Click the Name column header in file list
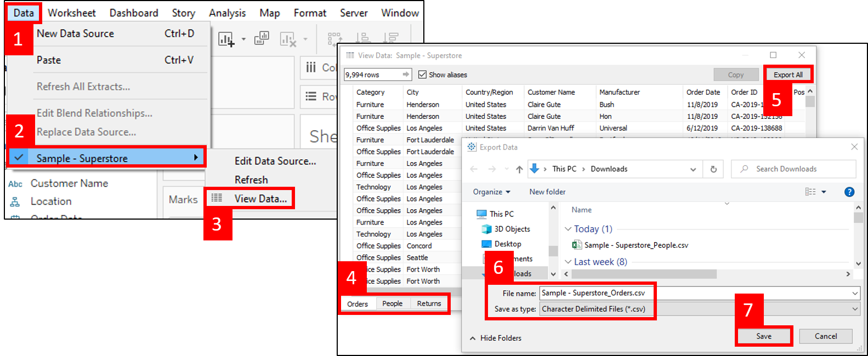This screenshot has height=356, width=868. (x=581, y=210)
